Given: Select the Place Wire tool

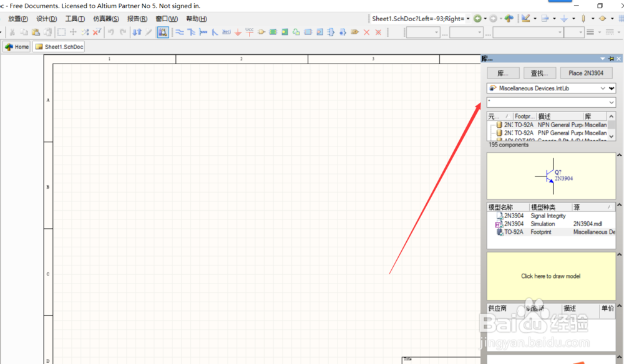Looking at the screenshot, I should (x=180, y=32).
